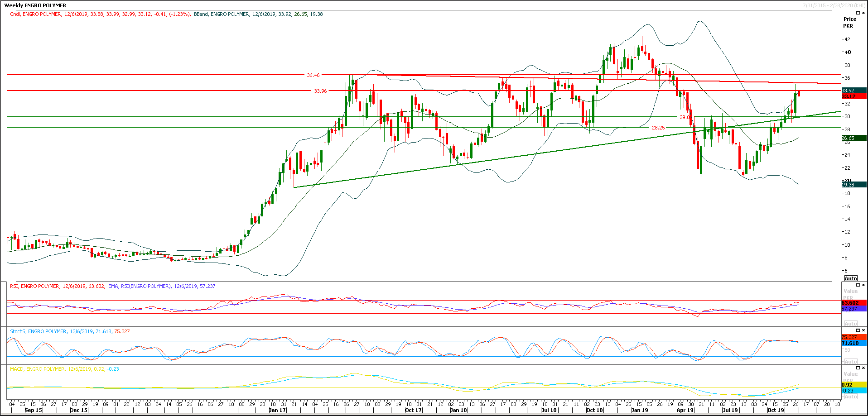This screenshot has height=416, width=868.
Task: Click the red 33.12 last price tag
Action: coord(854,96)
